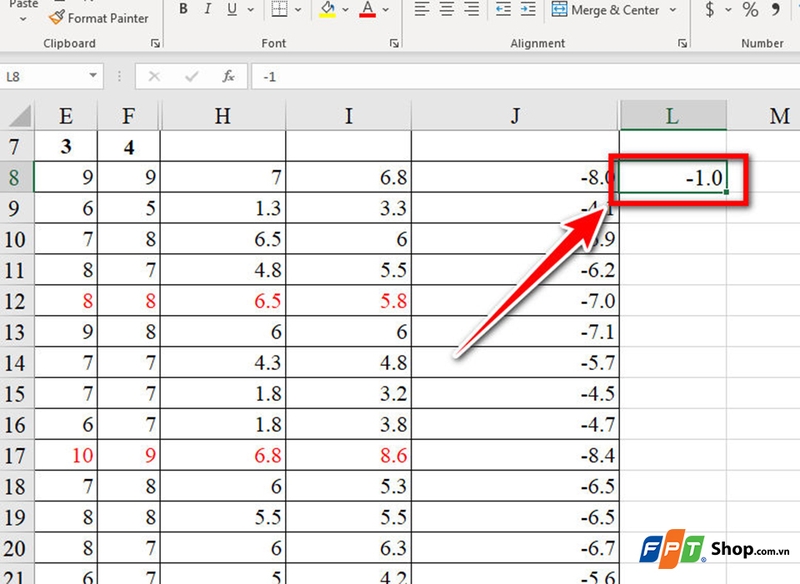Screen dimensions: 800x584
Task: Click the Comma Style icon
Action: [777, 9]
